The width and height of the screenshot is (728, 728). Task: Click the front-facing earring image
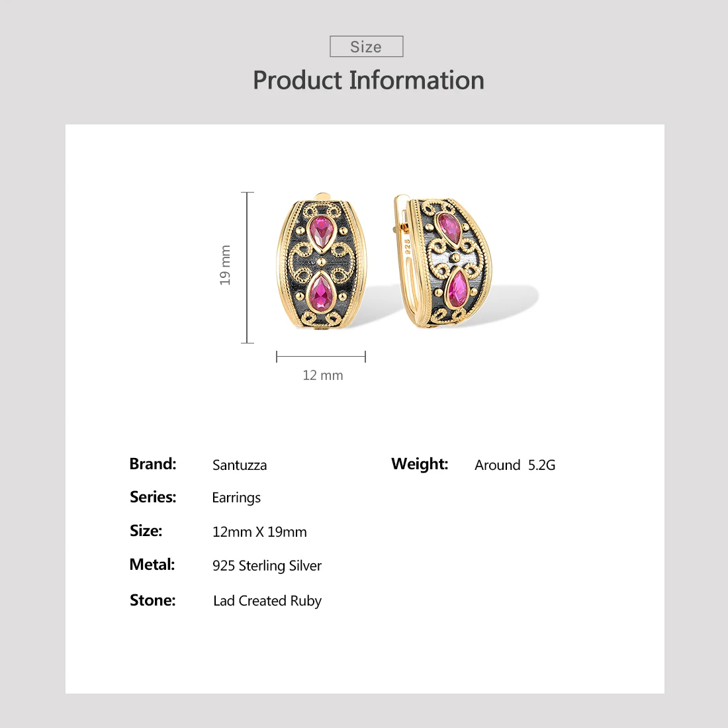(x=321, y=261)
